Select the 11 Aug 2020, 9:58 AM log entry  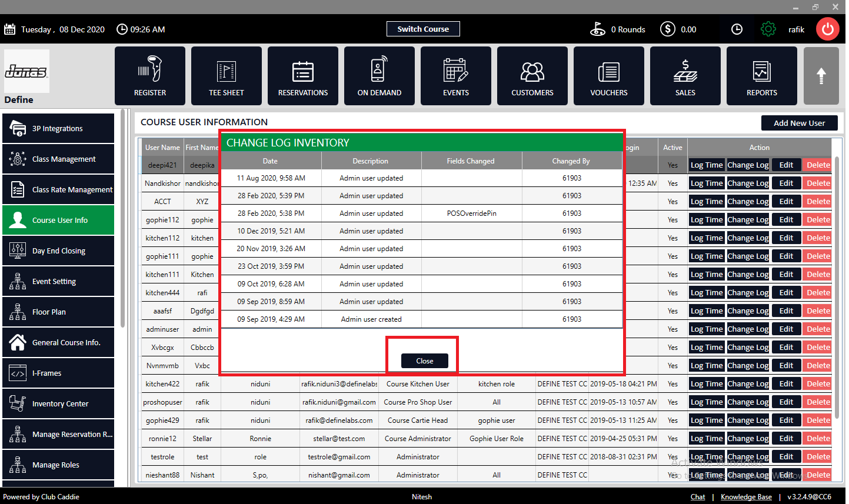point(421,178)
